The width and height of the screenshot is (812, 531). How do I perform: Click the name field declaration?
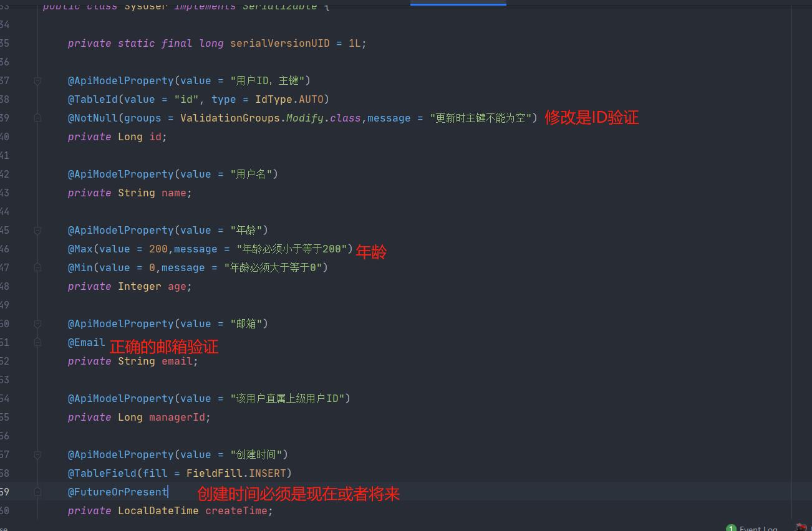coord(174,193)
